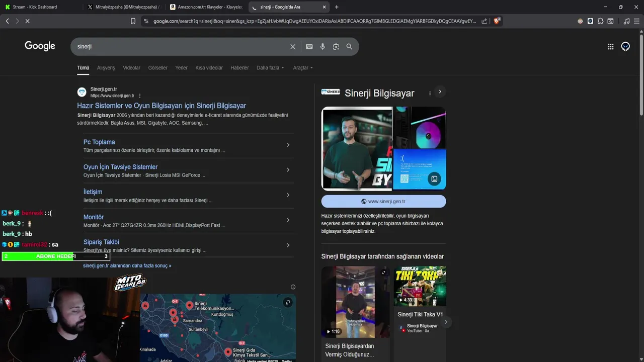Open the blue hexagon extension icon
The image size is (644, 362).
[590, 21]
